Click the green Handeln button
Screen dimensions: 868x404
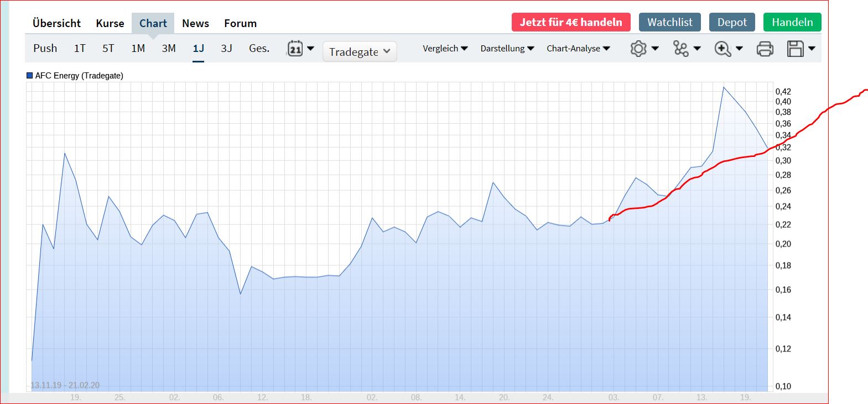(792, 22)
